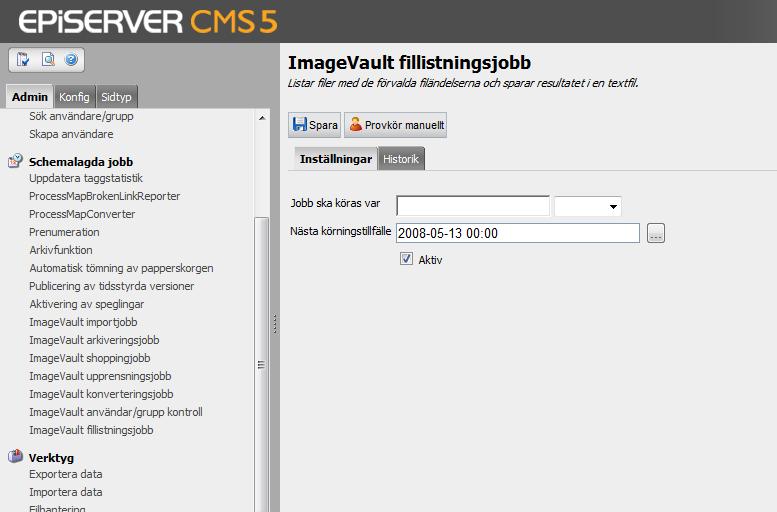Open Aktivering av speglingar job
Screen dimensions: 777x512
(x=87, y=304)
